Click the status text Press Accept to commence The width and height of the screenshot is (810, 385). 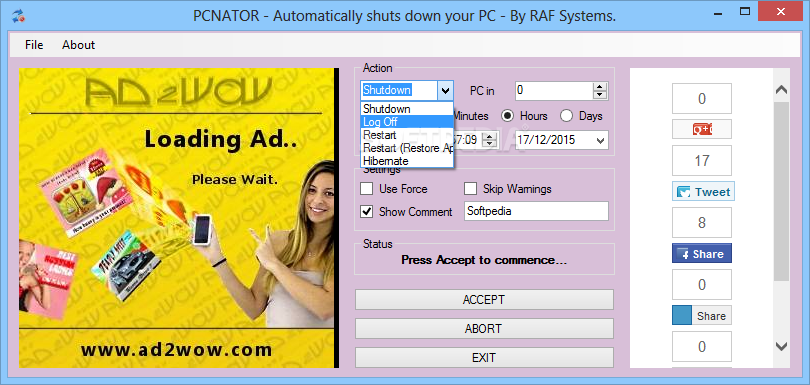click(484, 260)
